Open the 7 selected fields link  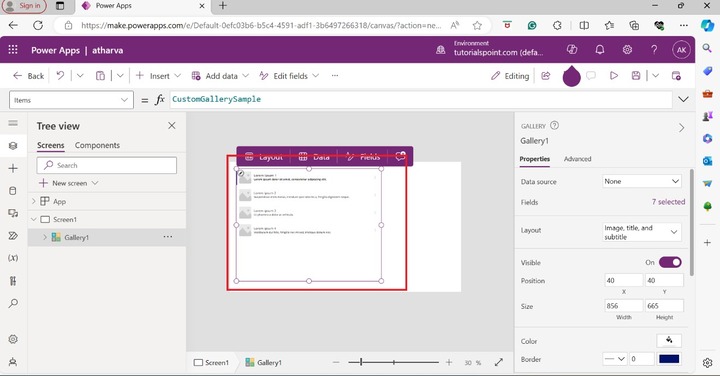coord(668,202)
